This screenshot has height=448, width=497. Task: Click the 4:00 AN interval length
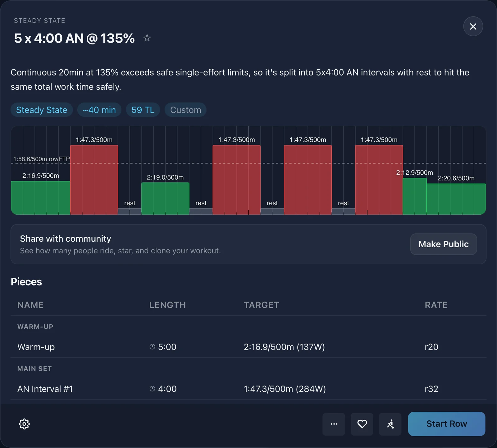[167, 389]
